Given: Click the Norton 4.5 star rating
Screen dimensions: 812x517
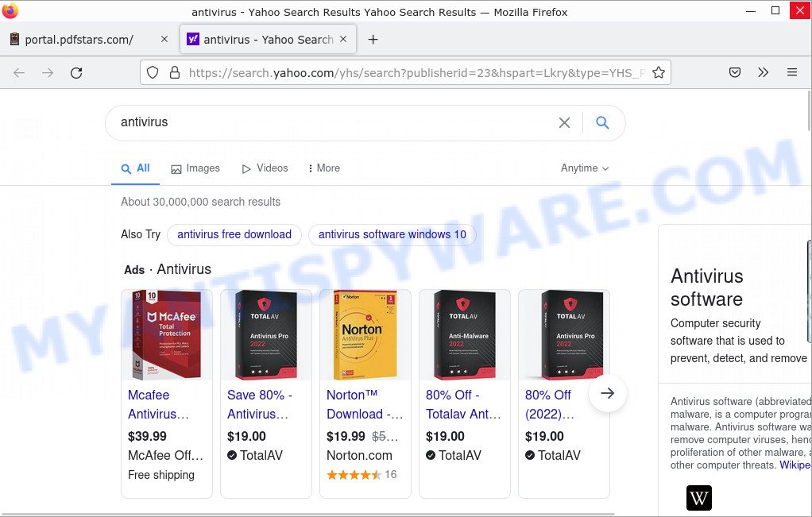Looking at the screenshot, I should [354, 475].
